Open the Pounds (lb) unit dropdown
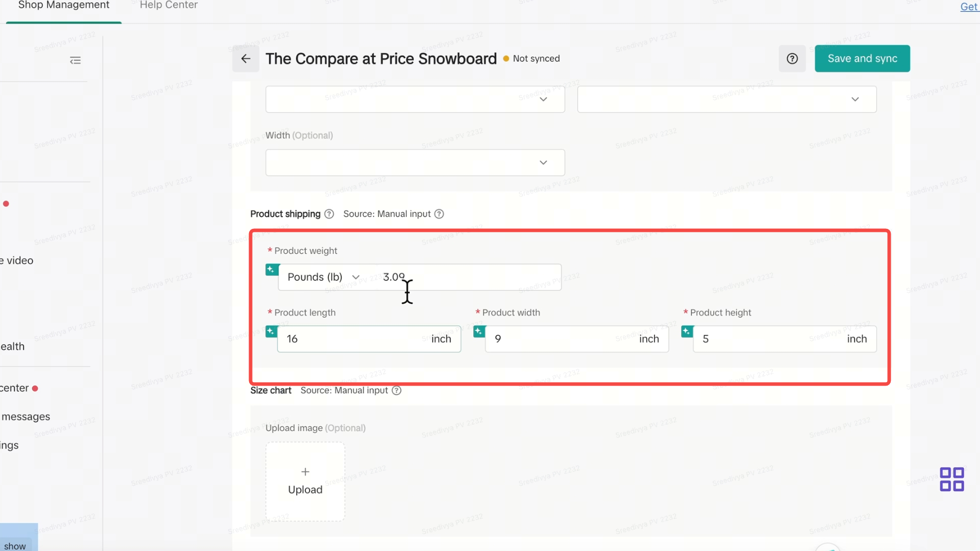 323,277
